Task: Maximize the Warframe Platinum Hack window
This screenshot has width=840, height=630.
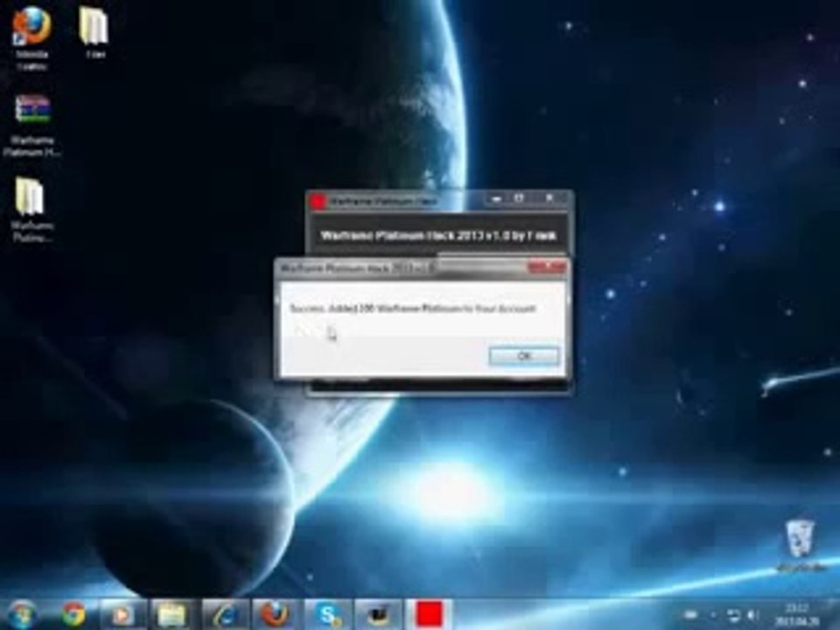Action: coord(519,199)
